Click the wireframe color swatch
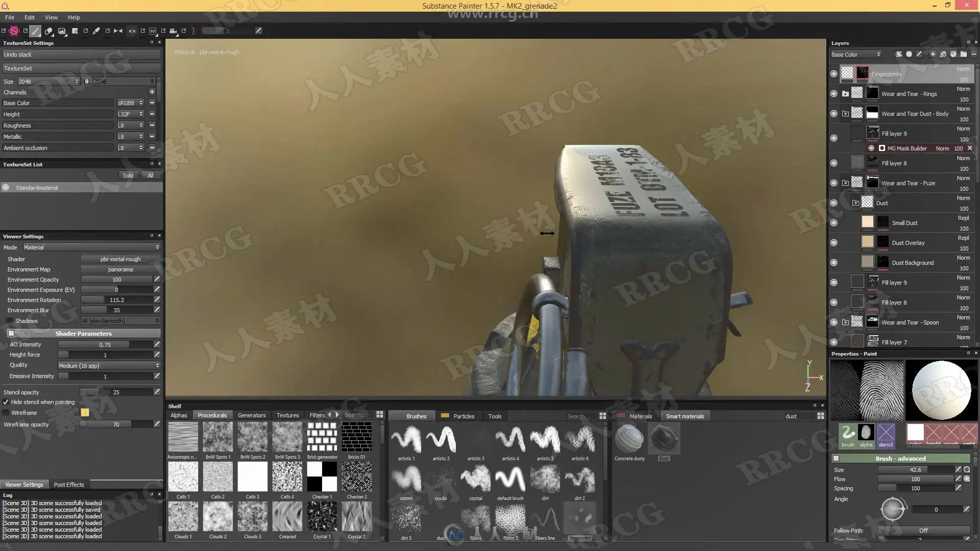 [85, 413]
